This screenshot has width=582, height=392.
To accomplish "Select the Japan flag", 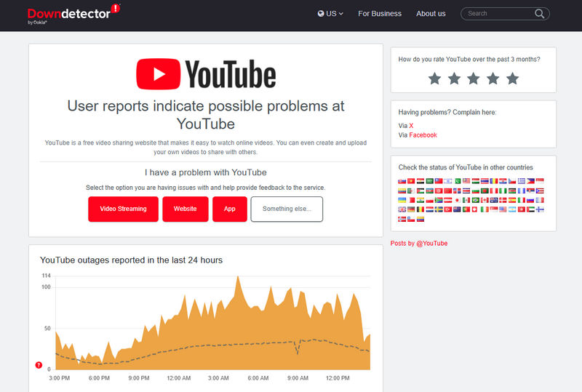I will click(458, 200).
